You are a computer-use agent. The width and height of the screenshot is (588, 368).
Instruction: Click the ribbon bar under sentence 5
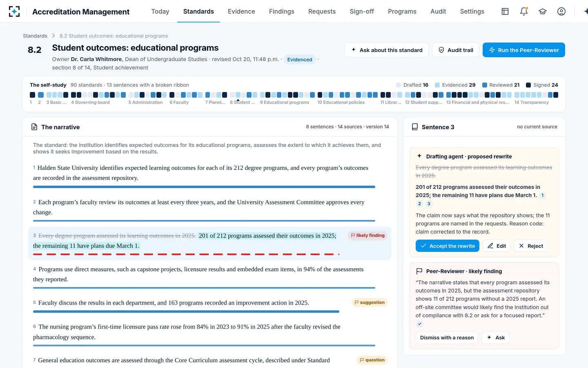click(186, 312)
